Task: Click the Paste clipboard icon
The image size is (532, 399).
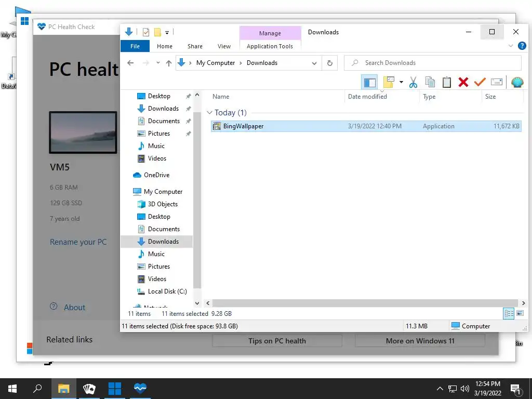Action: coord(446,82)
